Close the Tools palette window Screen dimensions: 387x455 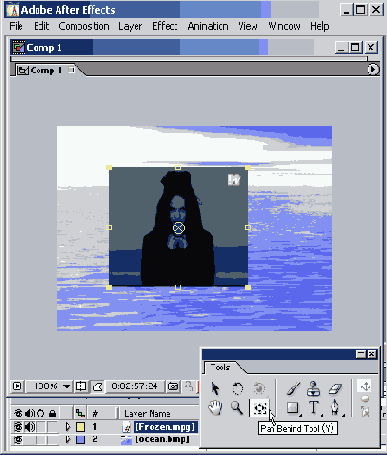pyautogui.click(x=372, y=354)
